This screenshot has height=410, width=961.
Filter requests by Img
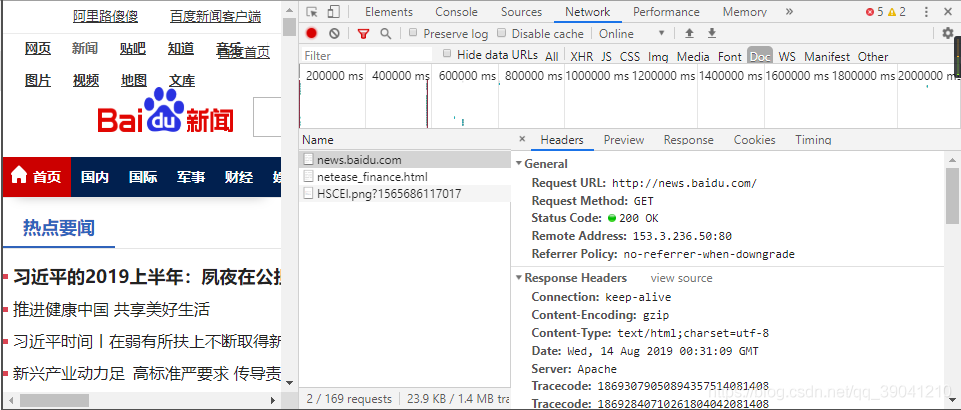click(658, 56)
